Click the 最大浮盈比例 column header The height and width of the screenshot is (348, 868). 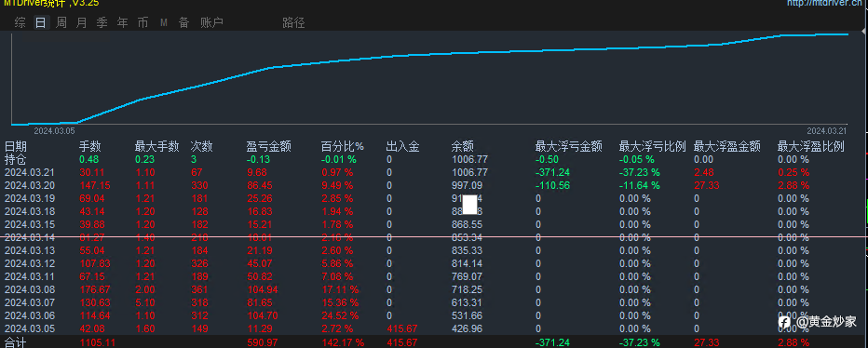click(811, 147)
